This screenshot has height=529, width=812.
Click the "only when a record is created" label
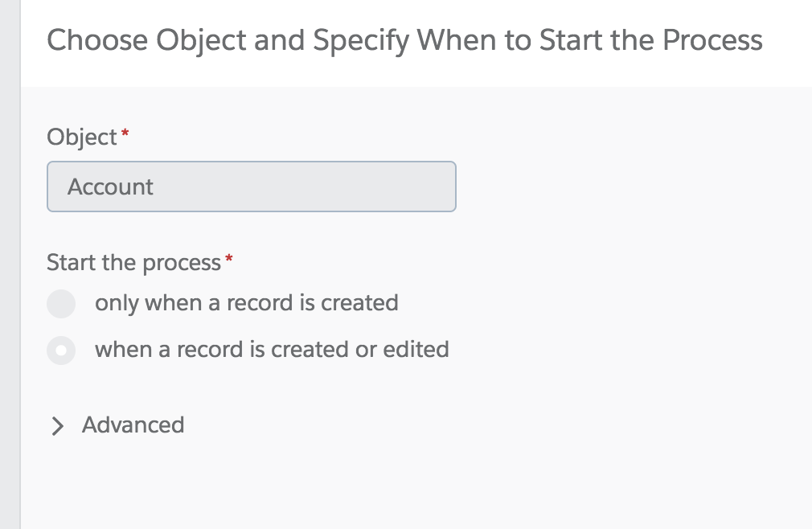click(246, 303)
